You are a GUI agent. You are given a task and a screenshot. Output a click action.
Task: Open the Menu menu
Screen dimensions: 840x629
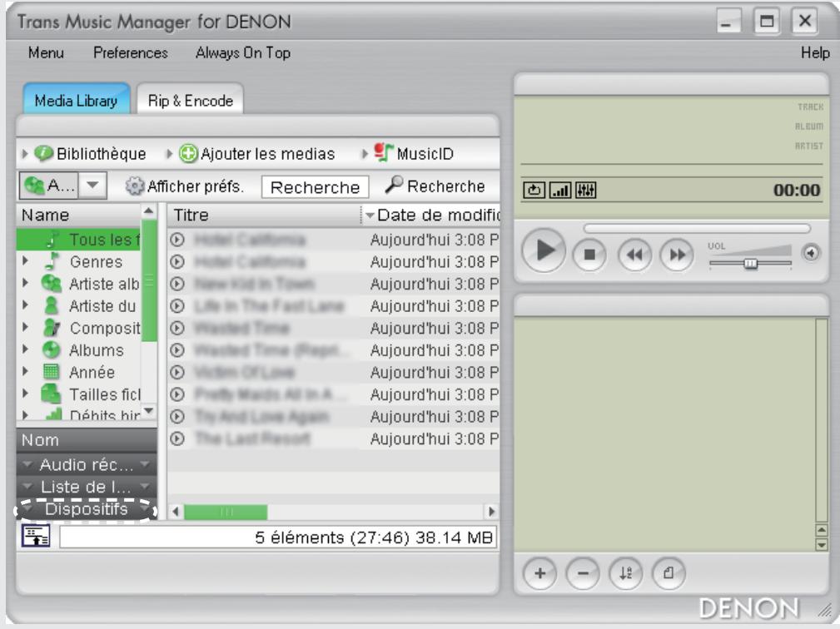click(46, 52)
